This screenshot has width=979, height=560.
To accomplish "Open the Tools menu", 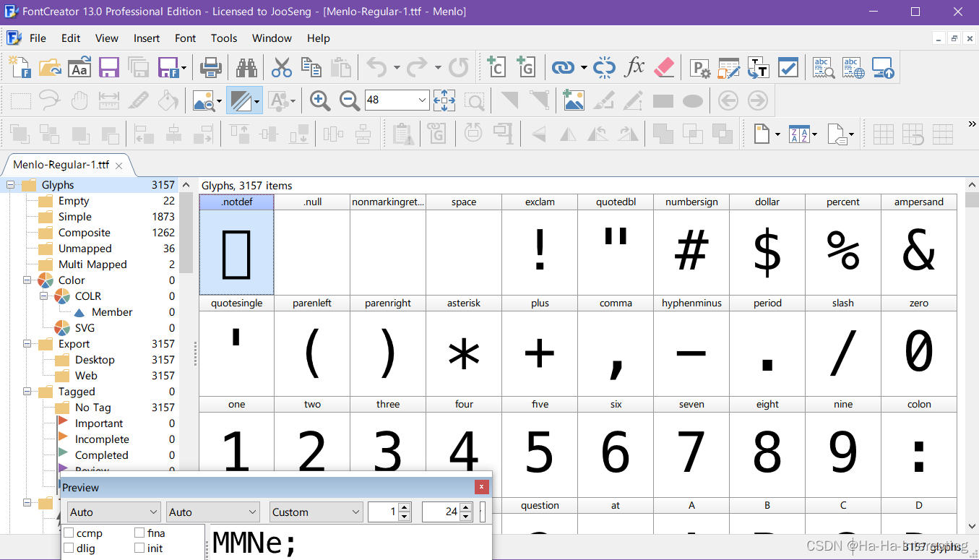I will click(224, 38).
